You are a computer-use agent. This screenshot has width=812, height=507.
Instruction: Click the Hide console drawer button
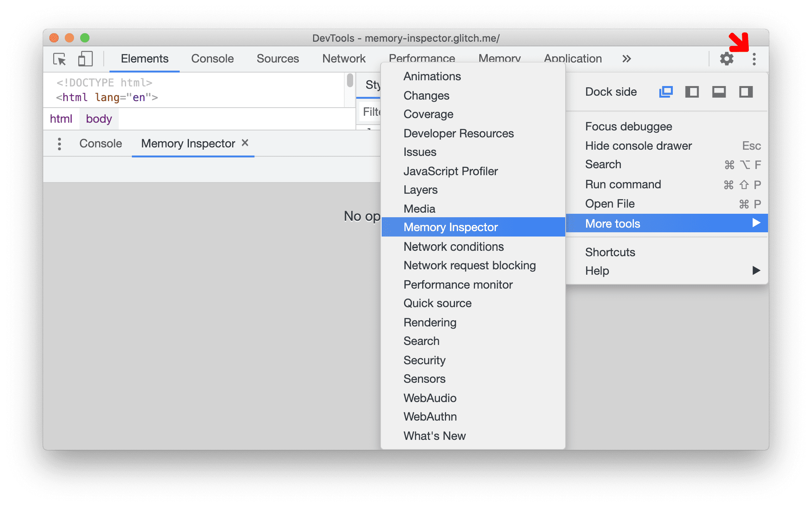click(638, 145)
